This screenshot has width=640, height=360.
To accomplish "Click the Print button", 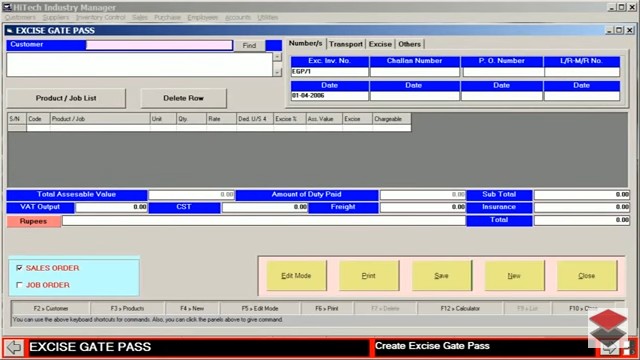I will [x=369, y=276].
